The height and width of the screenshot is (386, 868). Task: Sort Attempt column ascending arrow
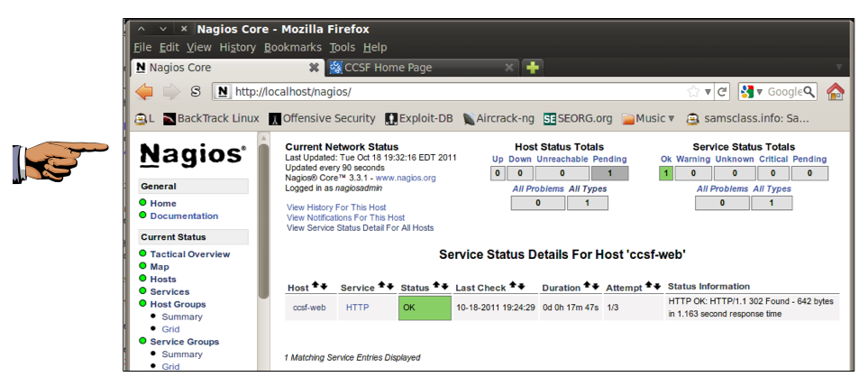(648, 286)
